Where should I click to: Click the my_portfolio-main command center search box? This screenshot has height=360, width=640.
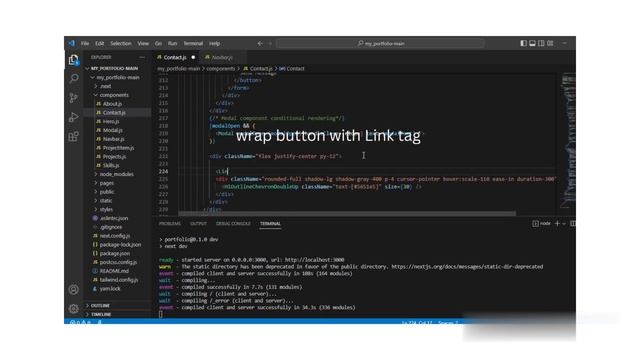[x=380, y=43]
